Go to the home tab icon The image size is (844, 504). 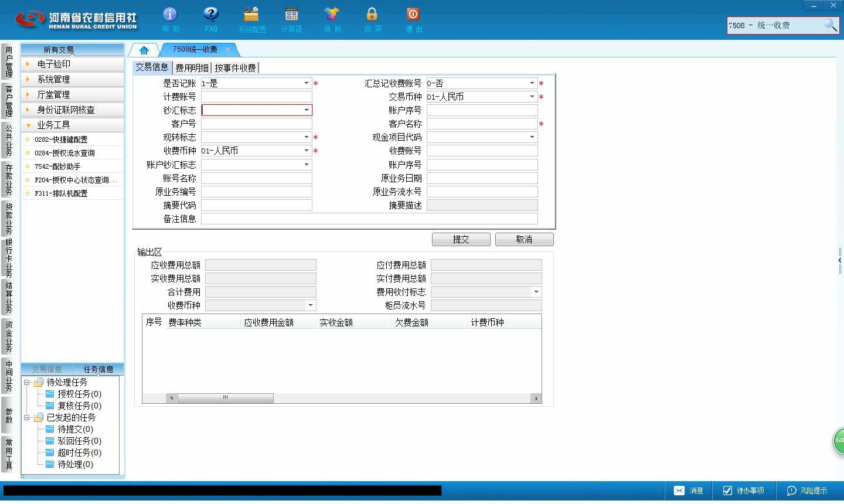tap(144, 50)
